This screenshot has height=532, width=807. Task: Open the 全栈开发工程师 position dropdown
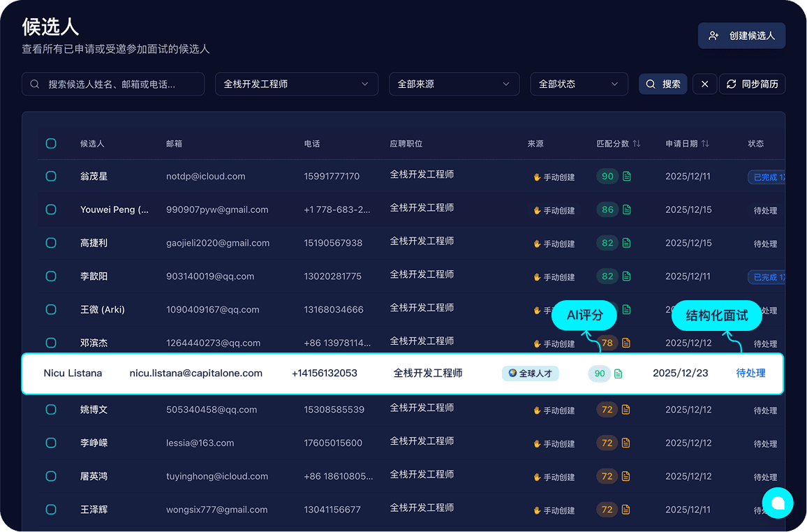click(297, 84)
